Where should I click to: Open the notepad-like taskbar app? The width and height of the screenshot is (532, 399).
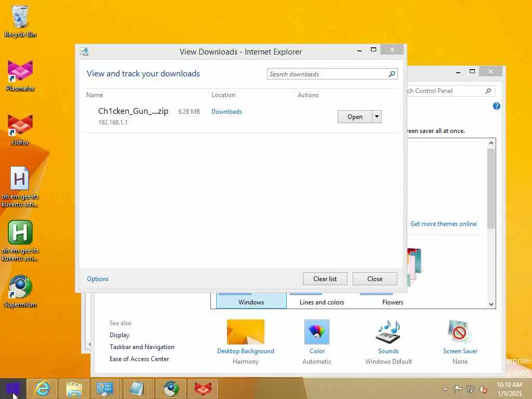[137, 389]
